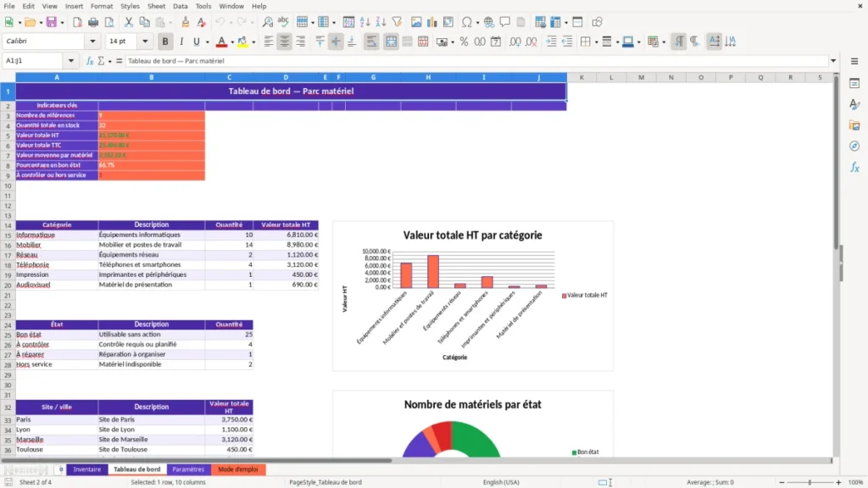This screenshot has width=868, height=488.
Task: Export directly as PDF
Action: (x=77, y=22)
